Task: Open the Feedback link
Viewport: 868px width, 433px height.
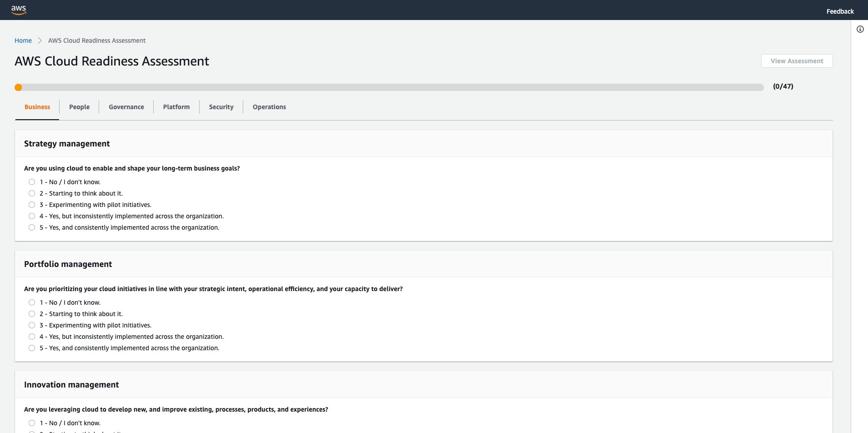Action: point(840,11)
